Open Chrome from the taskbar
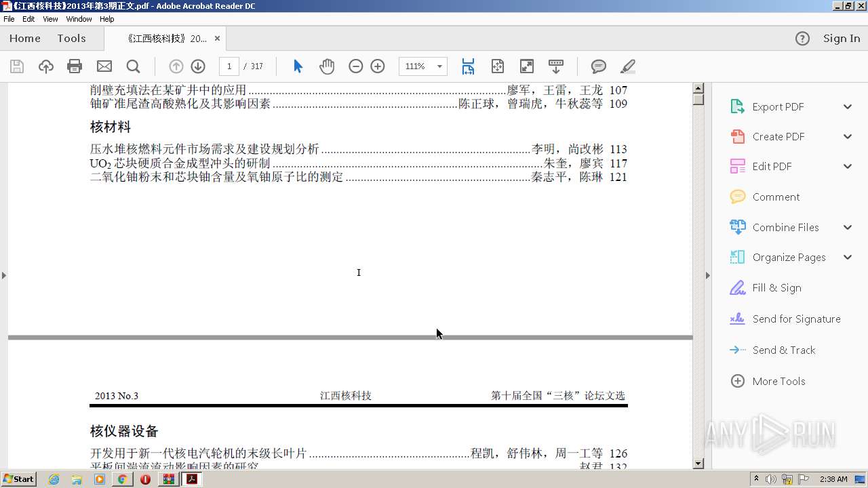The height and width of the screenshot is (488, 868). 122,479
